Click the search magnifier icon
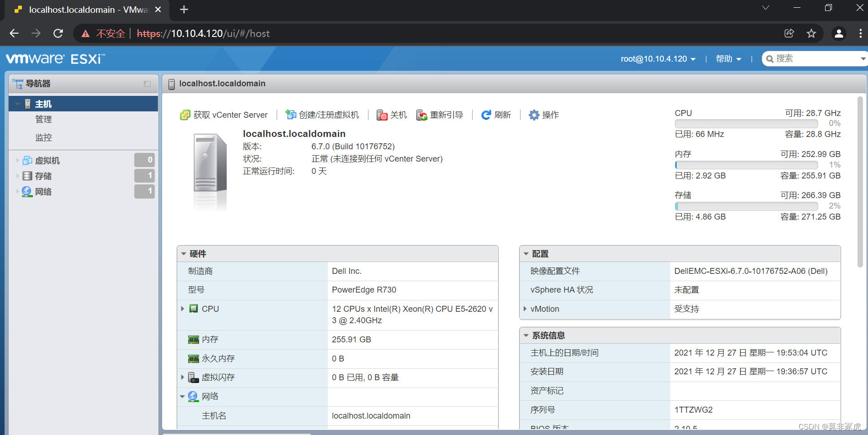Image resolution: width=868 pixels, height=435 pixels. click(x=770, y=59)
